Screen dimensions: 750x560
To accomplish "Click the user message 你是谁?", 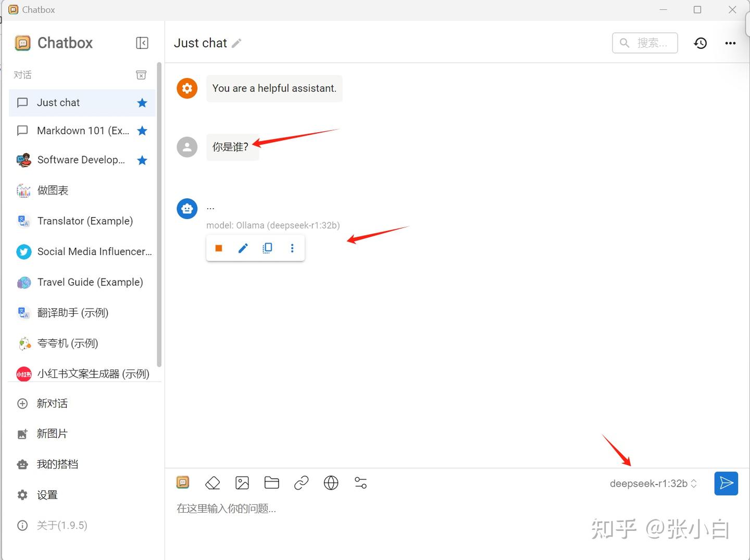I will pyautogui.click(x=233, y=147).
